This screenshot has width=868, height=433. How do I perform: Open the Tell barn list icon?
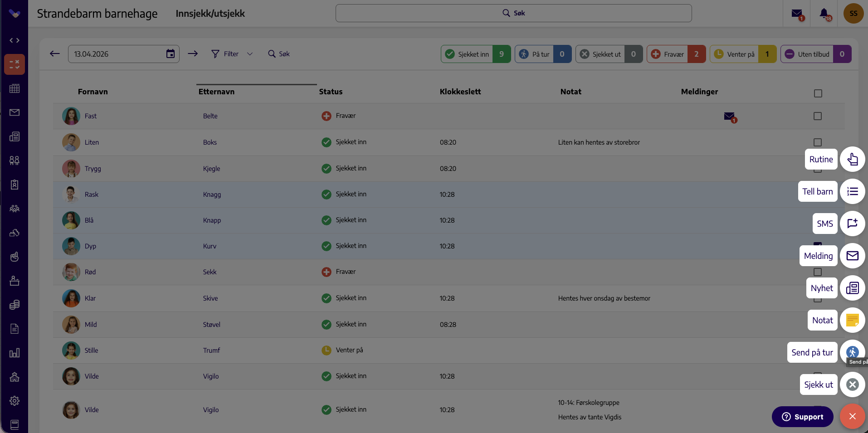coord(852,191)
